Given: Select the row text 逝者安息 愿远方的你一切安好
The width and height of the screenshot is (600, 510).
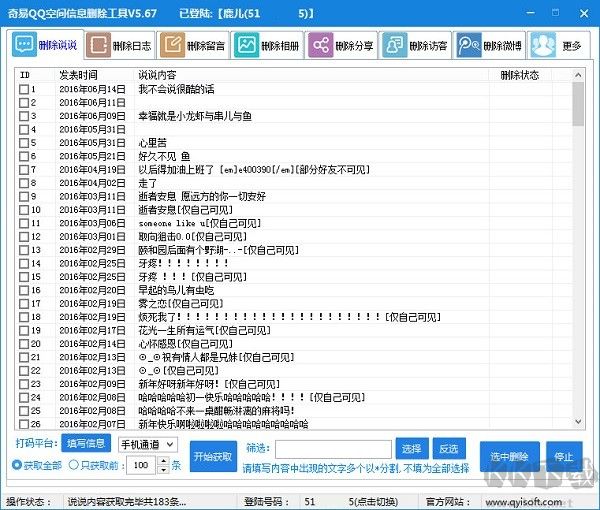Looking at the screenshot, I should coord(202,196).
